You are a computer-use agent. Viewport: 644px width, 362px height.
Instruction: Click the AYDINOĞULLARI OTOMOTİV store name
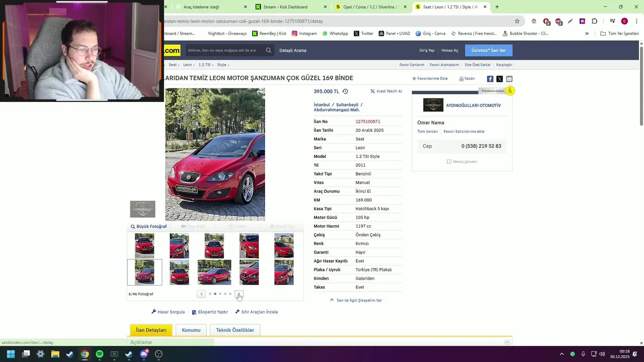[x=473, y=106]
